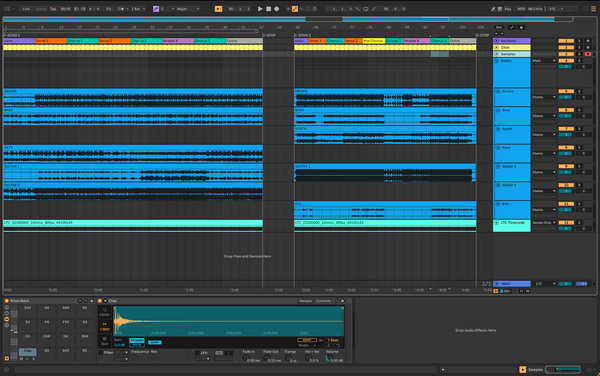Click the Back to Arrangement orange icon

[218, 9]
